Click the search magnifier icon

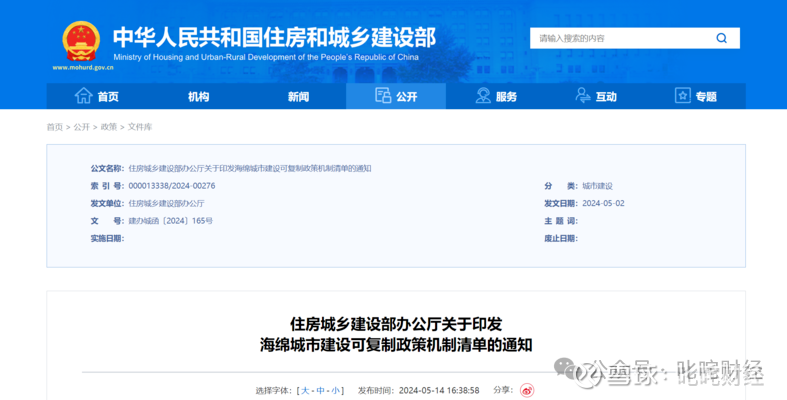coord(721,38)
